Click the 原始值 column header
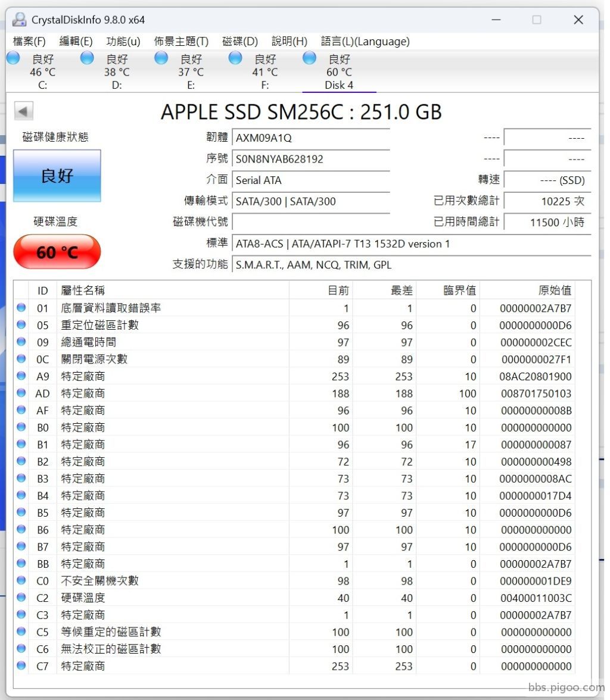The height and width of the screenshot is (700, 610). [x=528, y=290]
